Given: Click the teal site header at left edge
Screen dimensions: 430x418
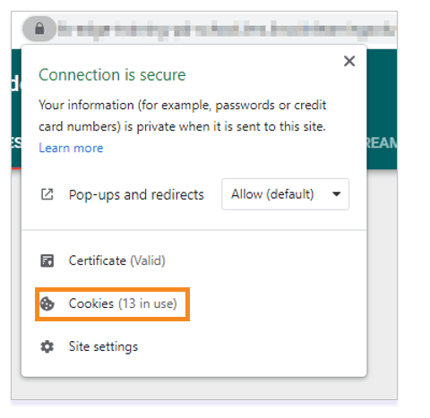Looking at the screenshot, I should (16, 109).
